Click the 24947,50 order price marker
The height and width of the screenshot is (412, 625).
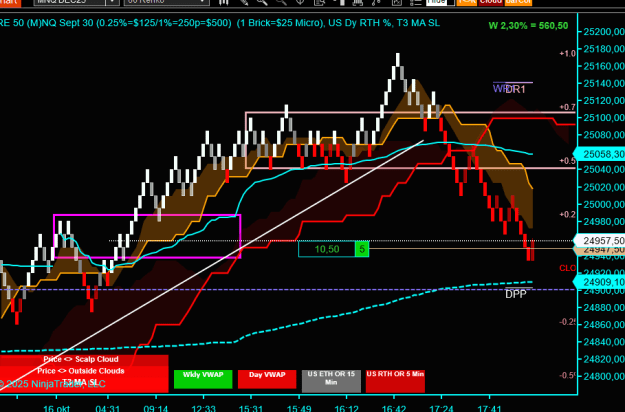tap(599, 250)
